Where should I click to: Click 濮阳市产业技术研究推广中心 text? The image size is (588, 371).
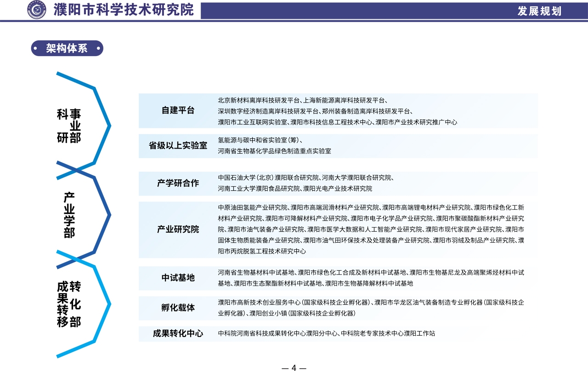[416, 122]
